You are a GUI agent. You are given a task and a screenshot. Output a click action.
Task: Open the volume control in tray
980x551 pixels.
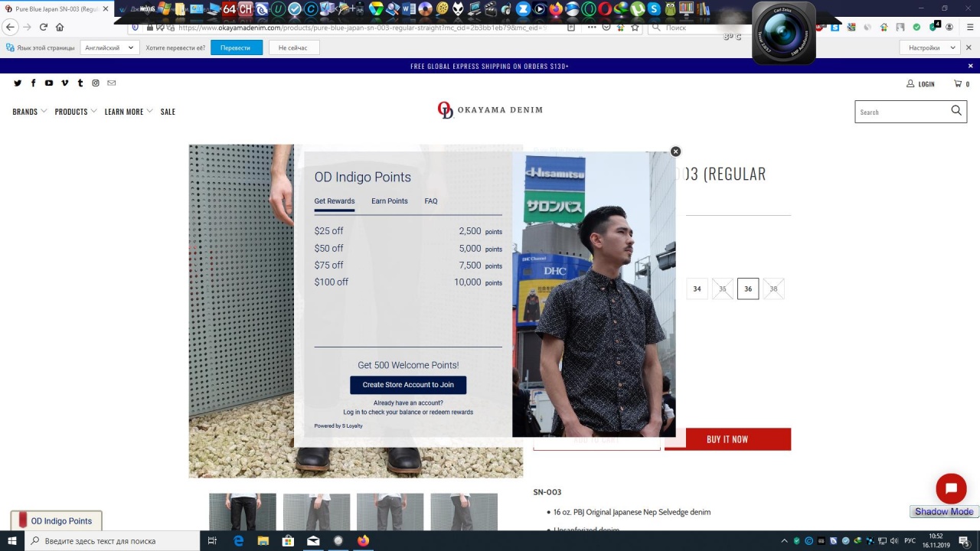[893, 541]
